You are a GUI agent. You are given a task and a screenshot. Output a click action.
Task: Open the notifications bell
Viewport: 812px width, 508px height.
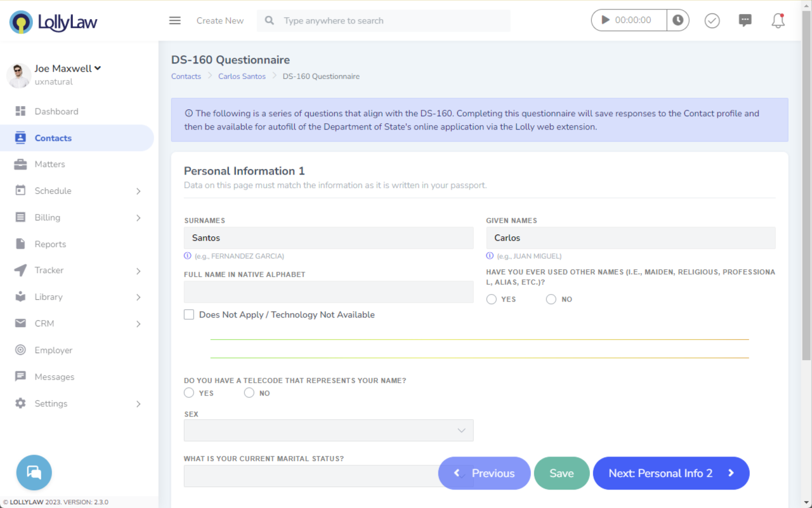click(x=778, y=20)
